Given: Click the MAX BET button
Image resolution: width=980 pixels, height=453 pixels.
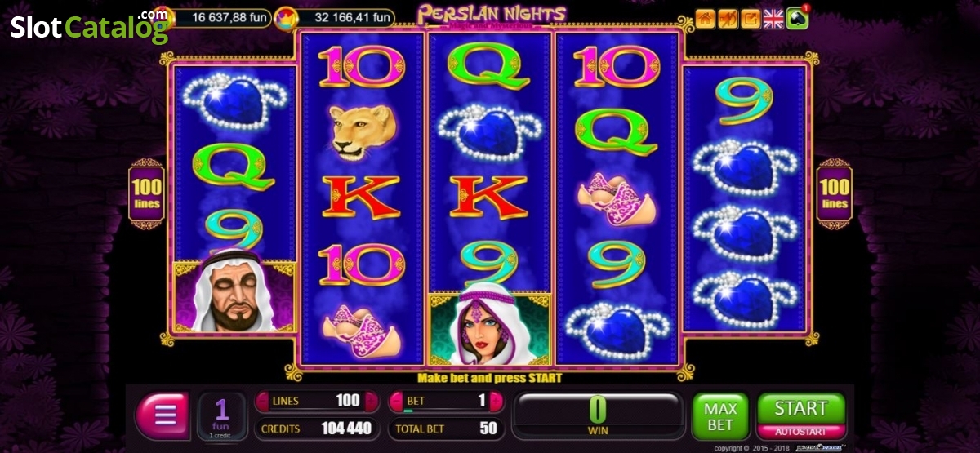Looking at the screenshot, I should (719, 415).
